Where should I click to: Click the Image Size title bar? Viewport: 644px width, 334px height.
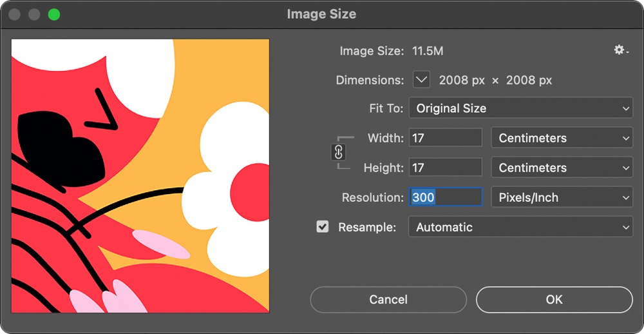point(321,14)
